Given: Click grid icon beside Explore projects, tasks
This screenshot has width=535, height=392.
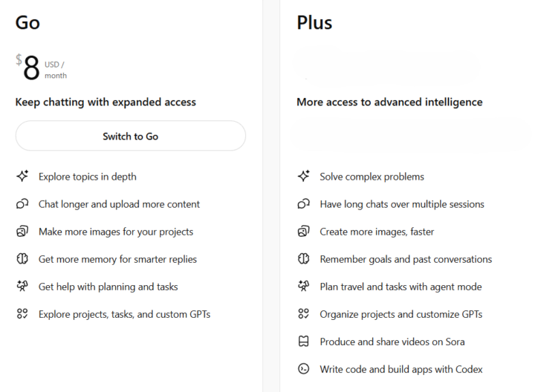Looking at the screenshot, I should pyautogui.click(x=22, y=314).
